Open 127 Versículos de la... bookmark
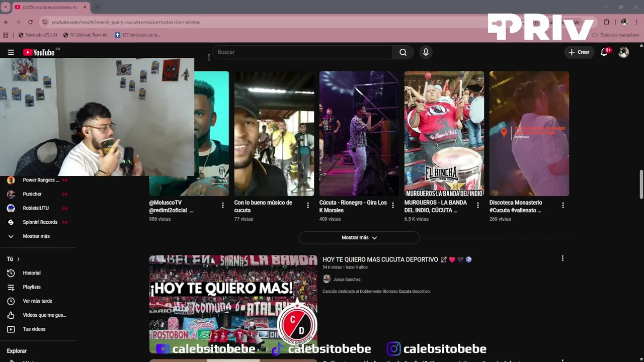644x362 pixels. (137, 35)
